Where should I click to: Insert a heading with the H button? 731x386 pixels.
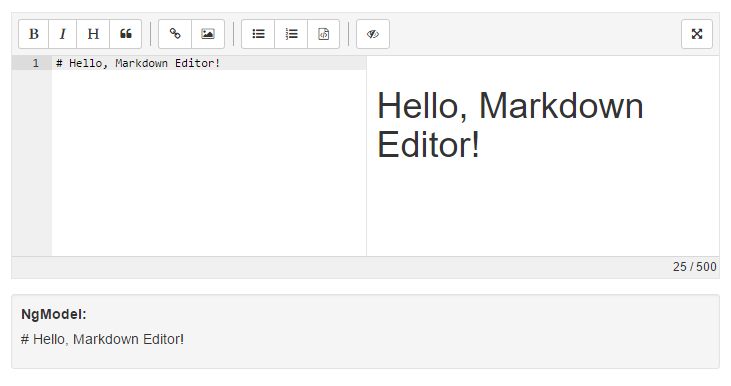pos(93,34)
